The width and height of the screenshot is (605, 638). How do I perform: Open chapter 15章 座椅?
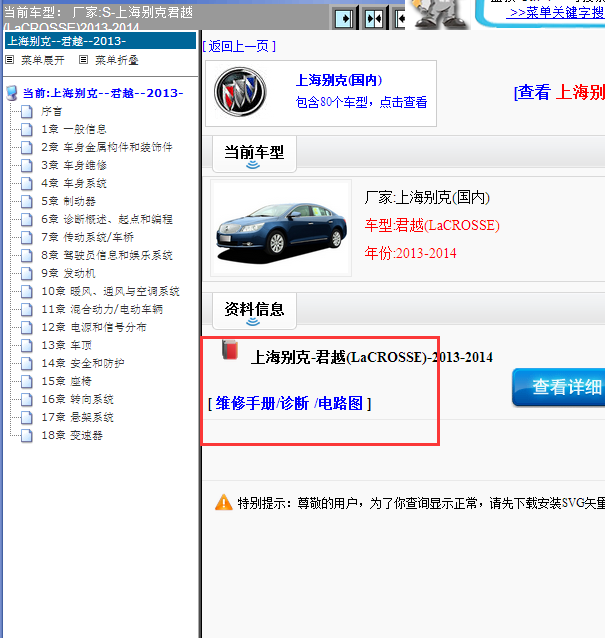coord(66,381)
